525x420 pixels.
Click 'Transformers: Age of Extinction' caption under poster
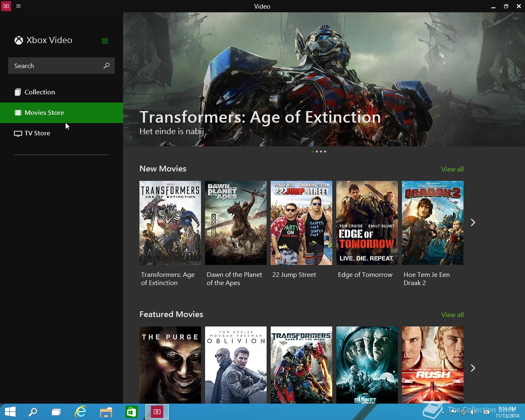tap(168, 279)
